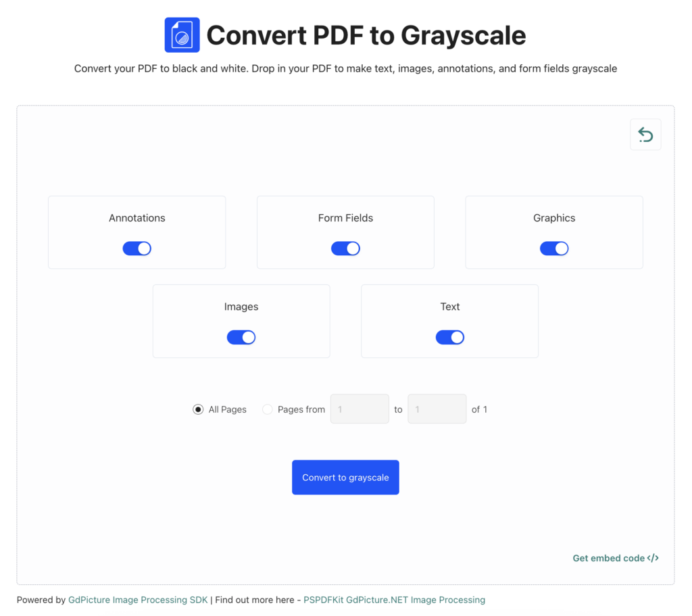
Task: Open the GdPicture Image Processing SDK link
Action: 138,600
